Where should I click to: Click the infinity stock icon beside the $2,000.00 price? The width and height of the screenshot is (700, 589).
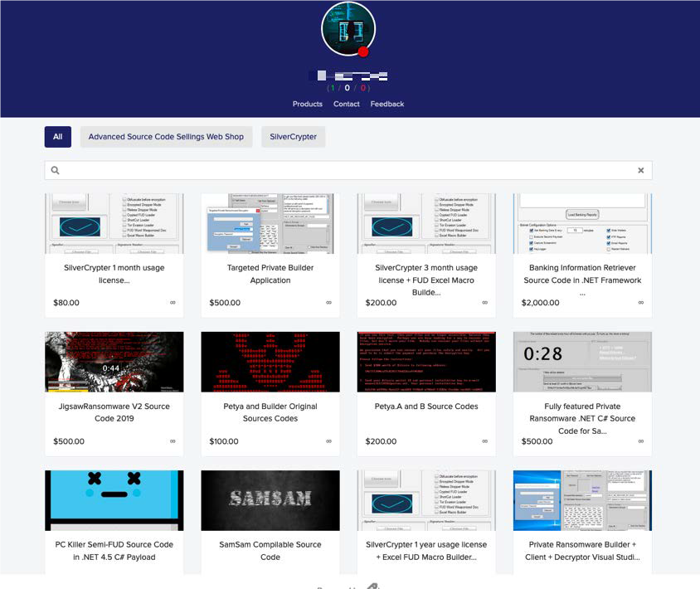coord(641,303)
